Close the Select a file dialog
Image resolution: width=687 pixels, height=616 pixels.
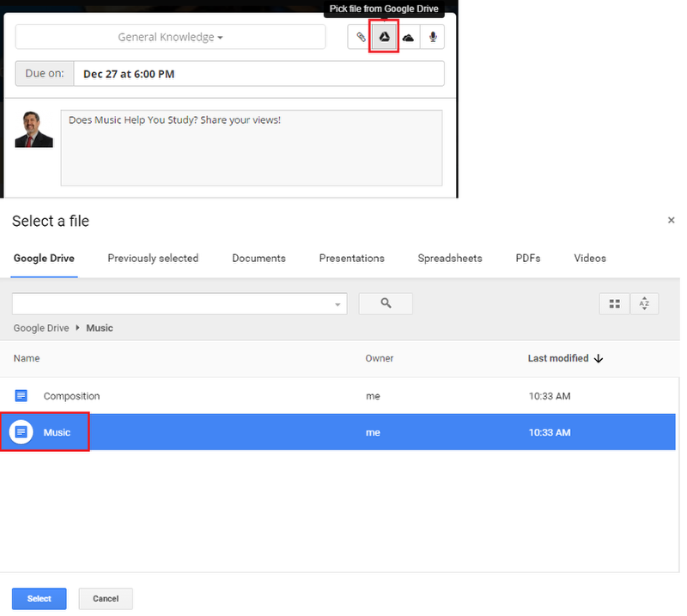coord(671,220)
